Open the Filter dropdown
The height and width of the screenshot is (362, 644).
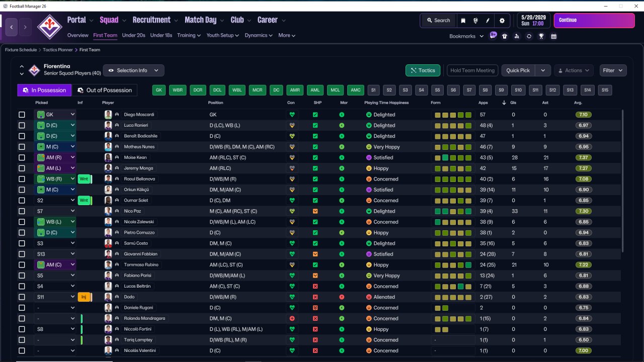tap(613, 70)
